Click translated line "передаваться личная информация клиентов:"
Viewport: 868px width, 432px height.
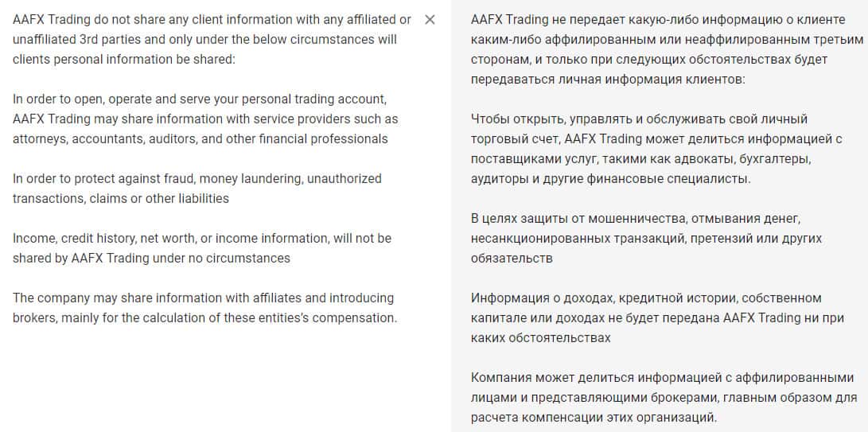click(608, 79)
